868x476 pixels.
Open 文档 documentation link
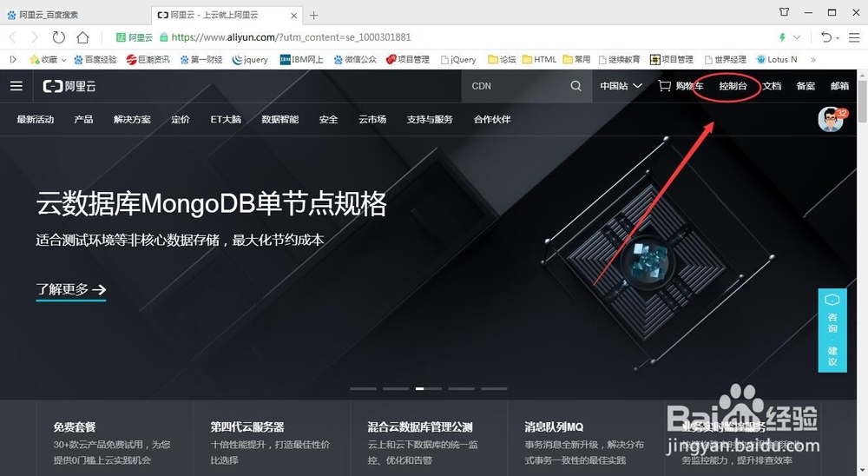(772, 86)
